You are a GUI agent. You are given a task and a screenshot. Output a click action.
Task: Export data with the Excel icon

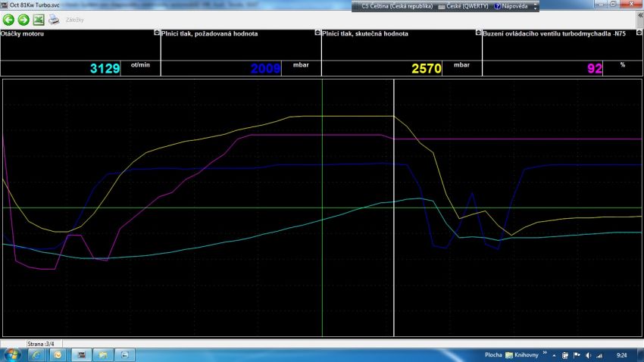point(38,20)
